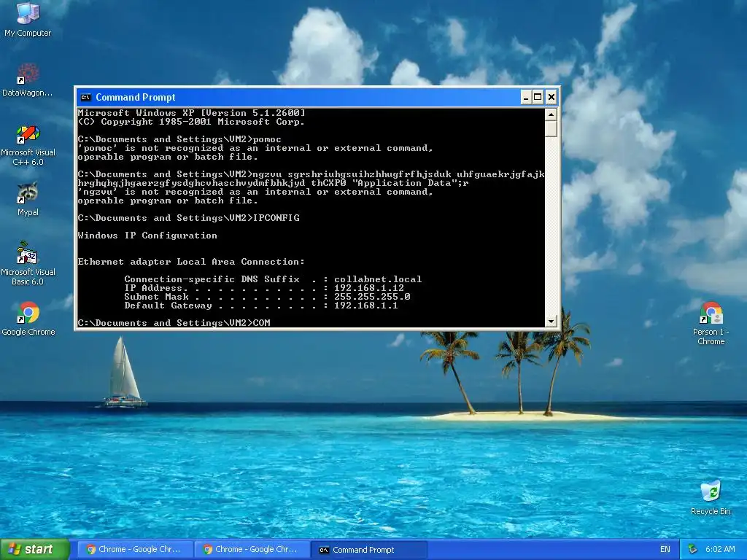Click the 6:02 AM clock
The image size is (747, 560).
[720, 549]
